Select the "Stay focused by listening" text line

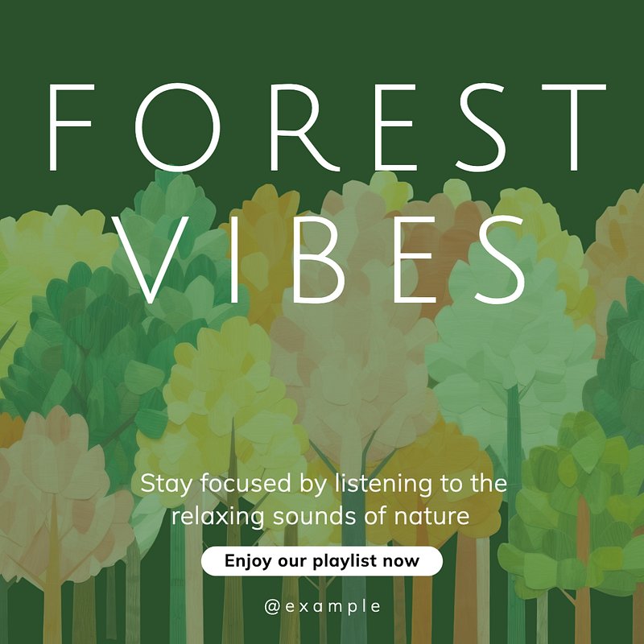[x=324, y=484]
